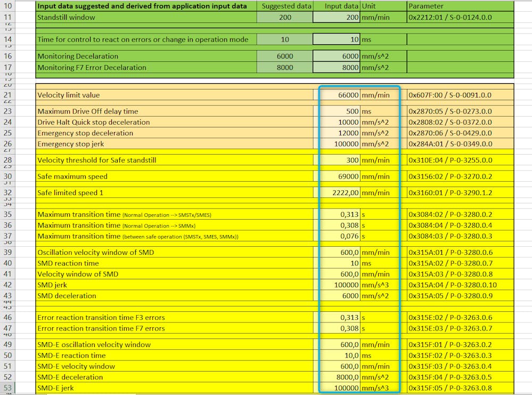The height and width of the screenshot is (395, 532).
Task: Select the 10000 quick stop deceleration value
Action: (x=336, y=122)
